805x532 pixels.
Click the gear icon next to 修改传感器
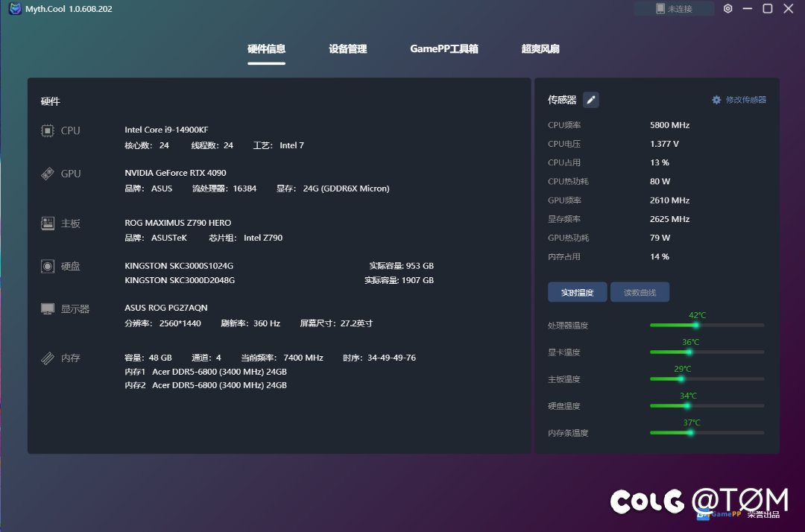point(716,100)
